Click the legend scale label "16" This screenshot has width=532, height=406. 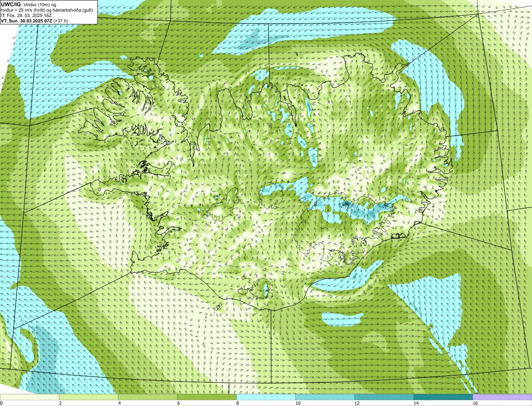[475, 403]
